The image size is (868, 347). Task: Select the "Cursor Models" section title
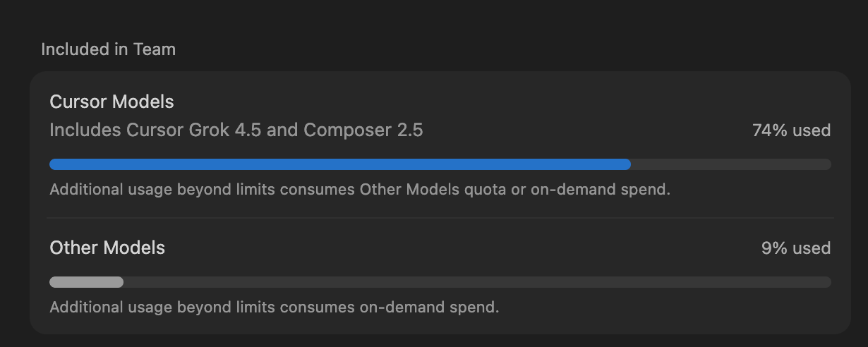111,102
